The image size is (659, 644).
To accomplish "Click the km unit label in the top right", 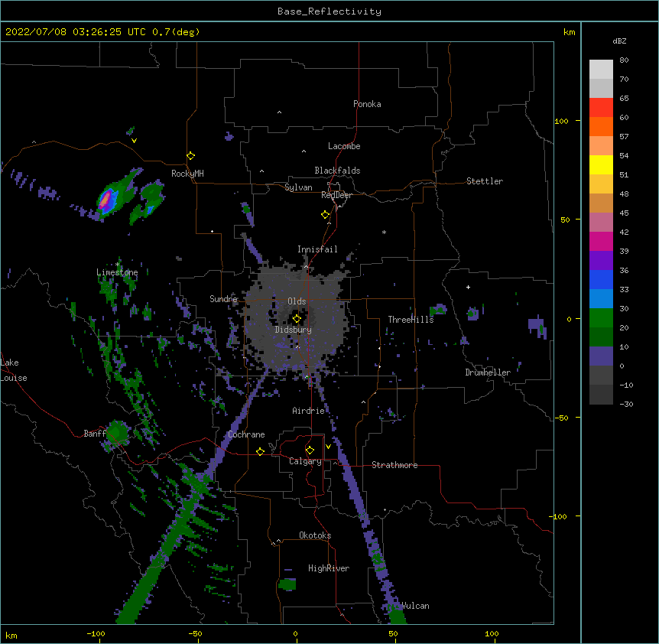I will (x=570, y=32).
